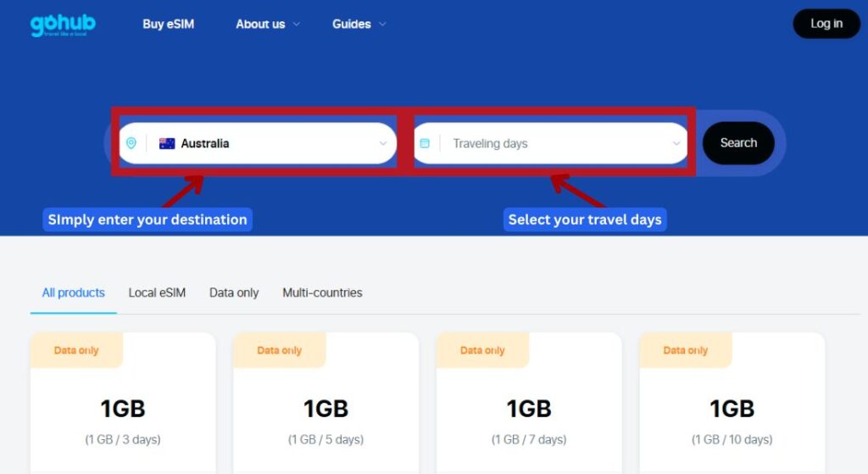
Task: Open the About us menu
Action: (x=260, y=24)
